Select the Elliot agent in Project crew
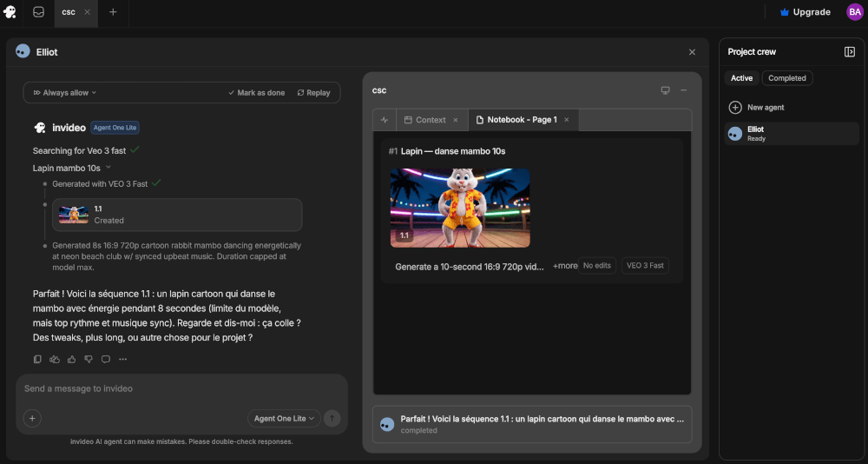Screen dimensions: 868x464 point(792,134)
